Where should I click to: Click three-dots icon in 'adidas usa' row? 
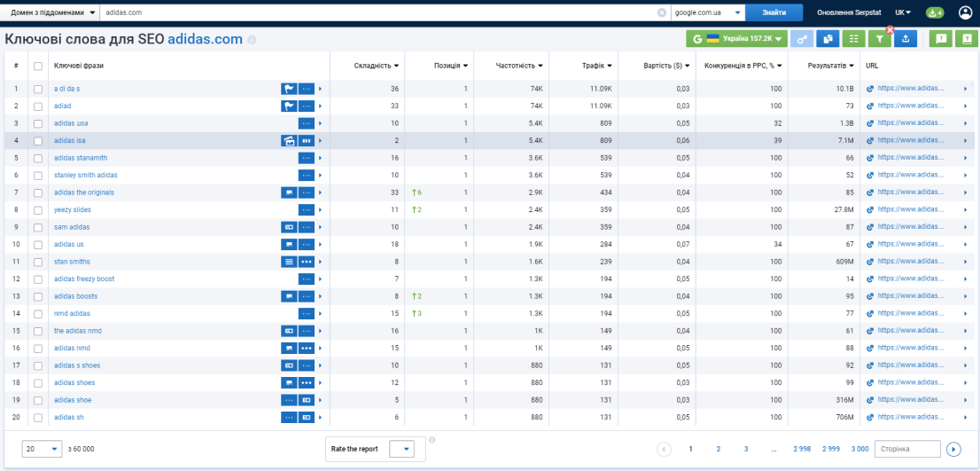pyautogui.click(x=307, y=123)
